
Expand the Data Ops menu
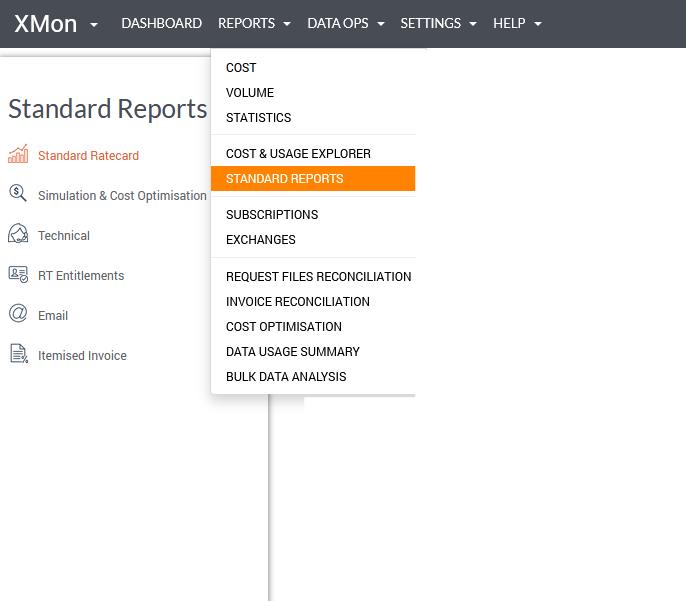[x=345, y=23]
